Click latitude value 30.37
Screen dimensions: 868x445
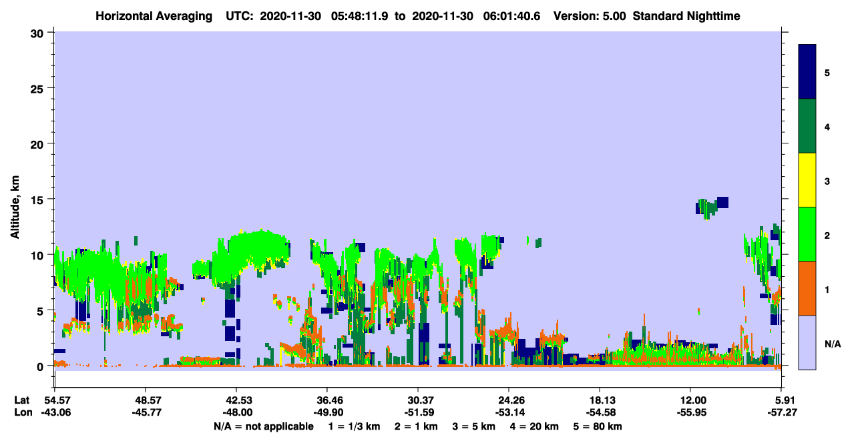pyautogui.click(x=417, y=400)
